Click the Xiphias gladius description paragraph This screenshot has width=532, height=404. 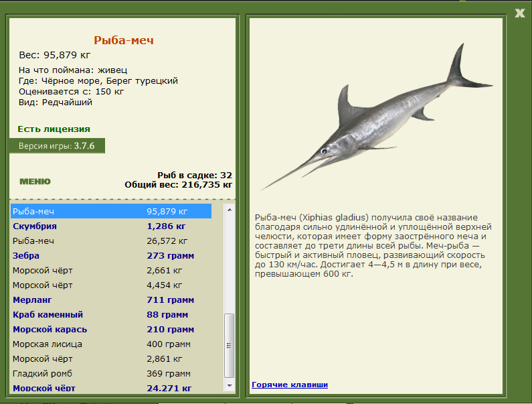tap(373, 246)
